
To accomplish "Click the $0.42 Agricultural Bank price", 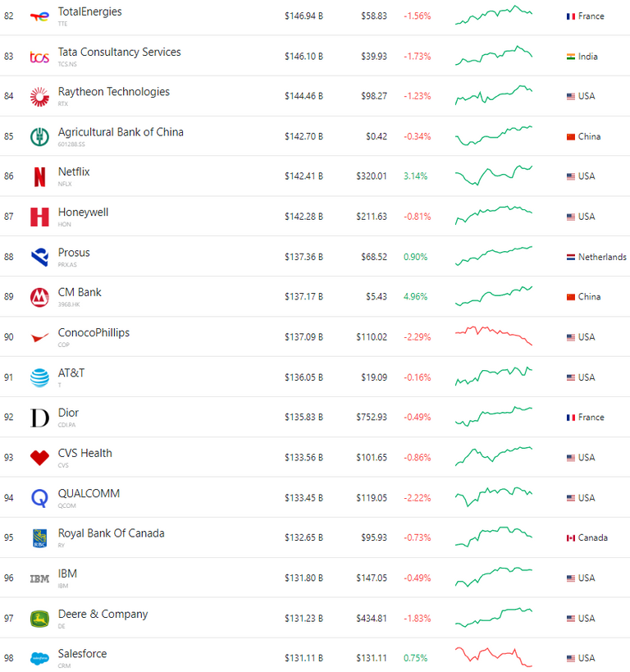I will [377, 137].
